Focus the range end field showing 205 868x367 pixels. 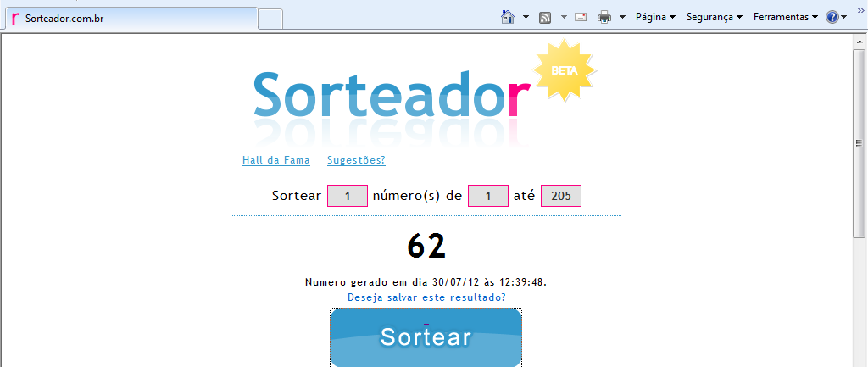click(x=561, y=196)
